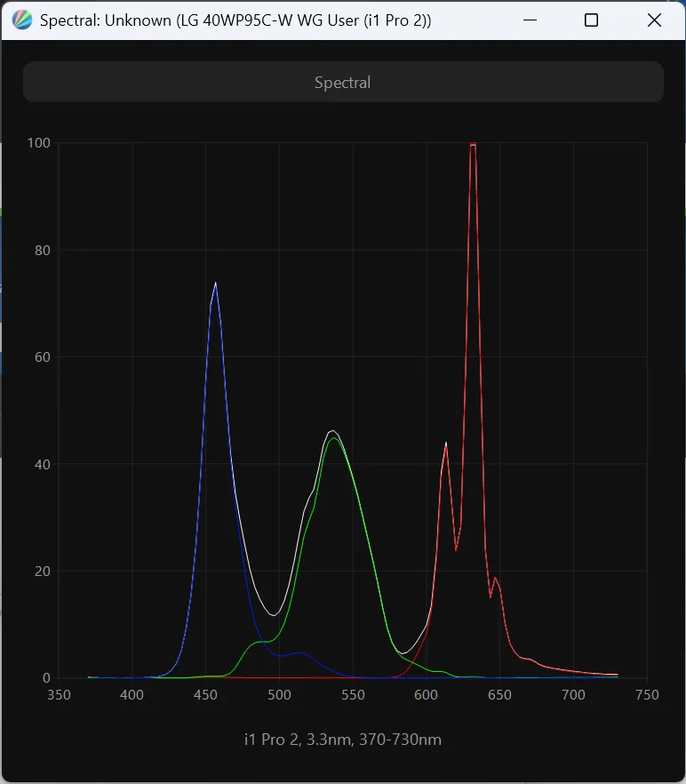Viewport: 686px width, 784px height.
Task: Click the small red shoulder peak near 648nm
Action: click(x=495, y=579)
